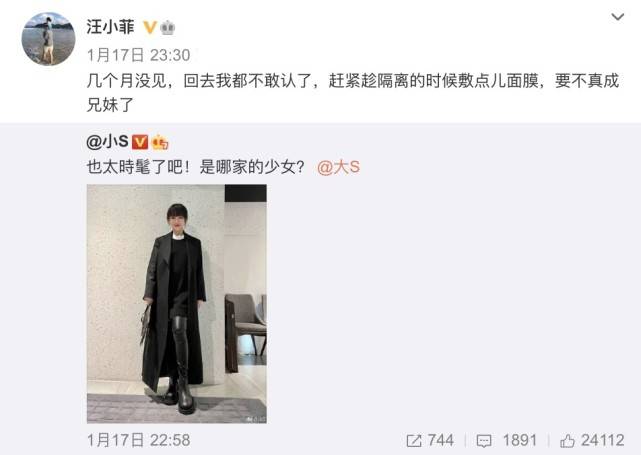Like the post with thumbs-up icon
The image size is (641, 455).
coord(567,441)
